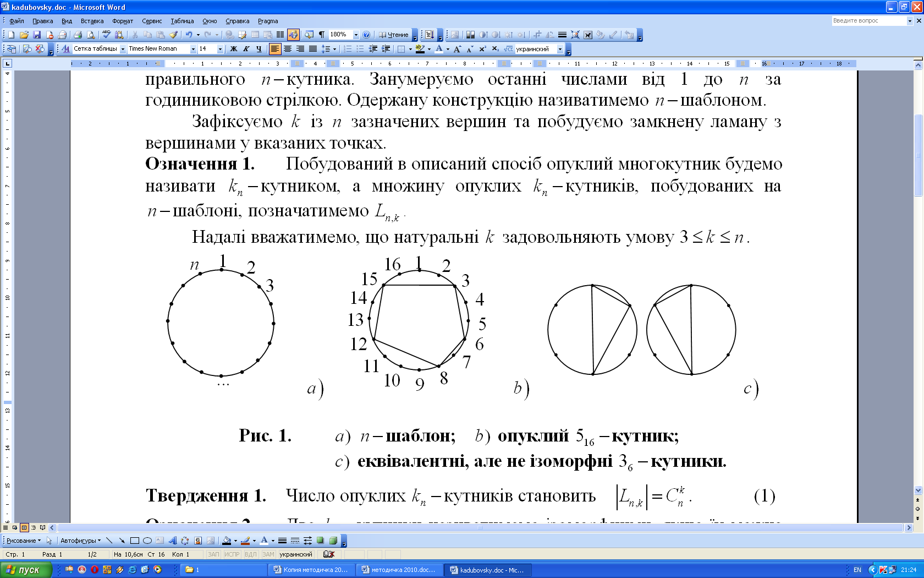924x578 pixels.
Task: Open the zoom 180% dropdown
Action: (x=356, y=35)
